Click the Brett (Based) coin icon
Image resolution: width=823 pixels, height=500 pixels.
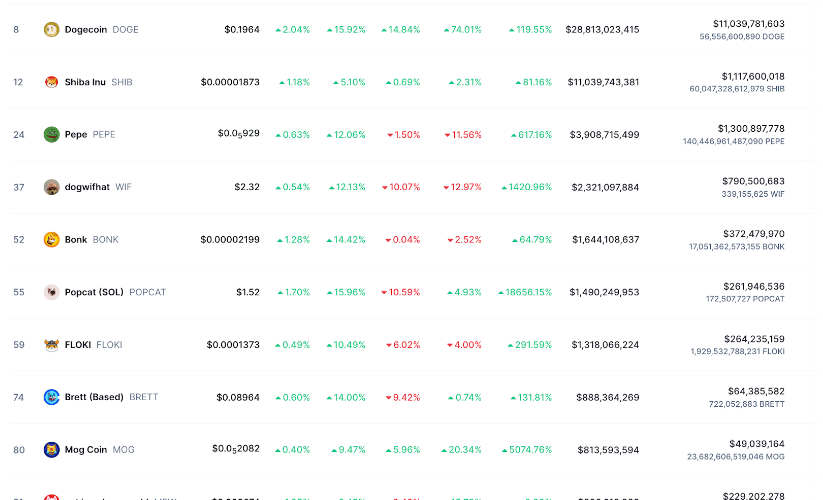click(52, 397)
